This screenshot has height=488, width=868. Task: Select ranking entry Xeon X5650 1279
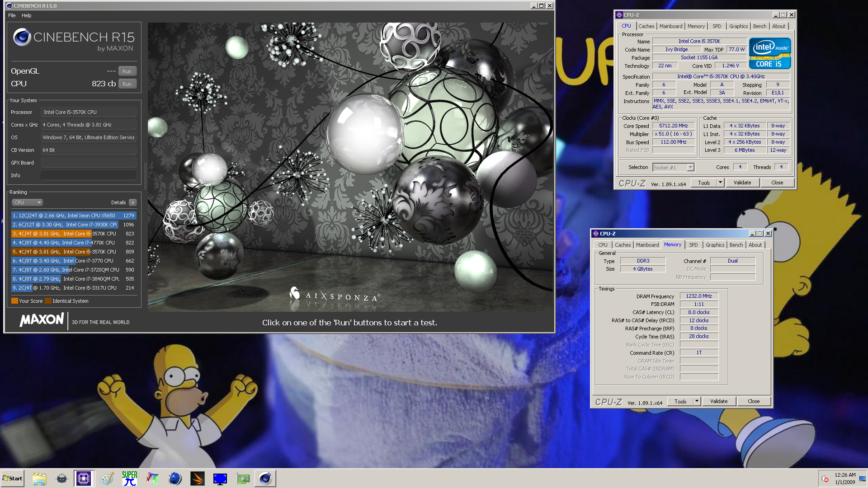coord(74,216)
